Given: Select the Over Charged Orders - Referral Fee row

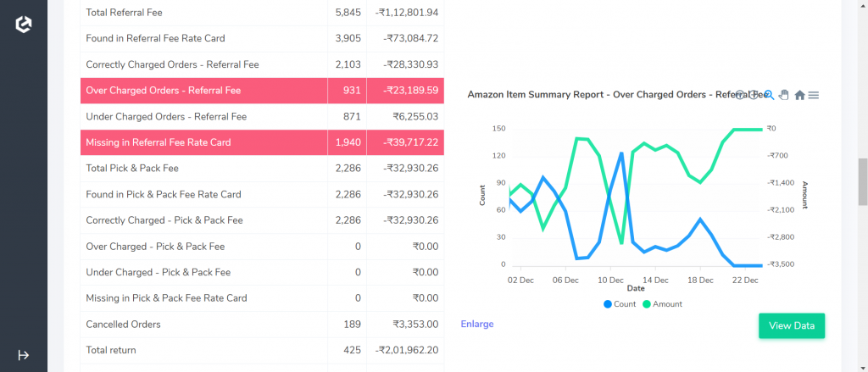Looking at the screenshot, I should (262, 91).
